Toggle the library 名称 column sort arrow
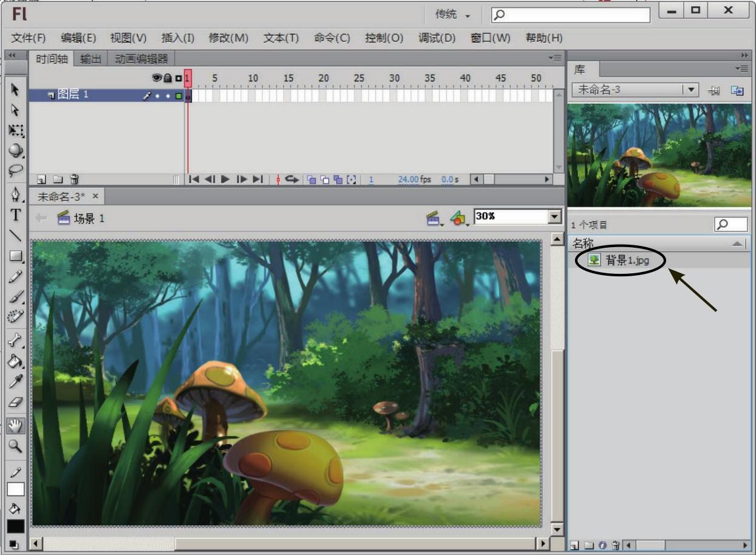 [x=737, y=243]
